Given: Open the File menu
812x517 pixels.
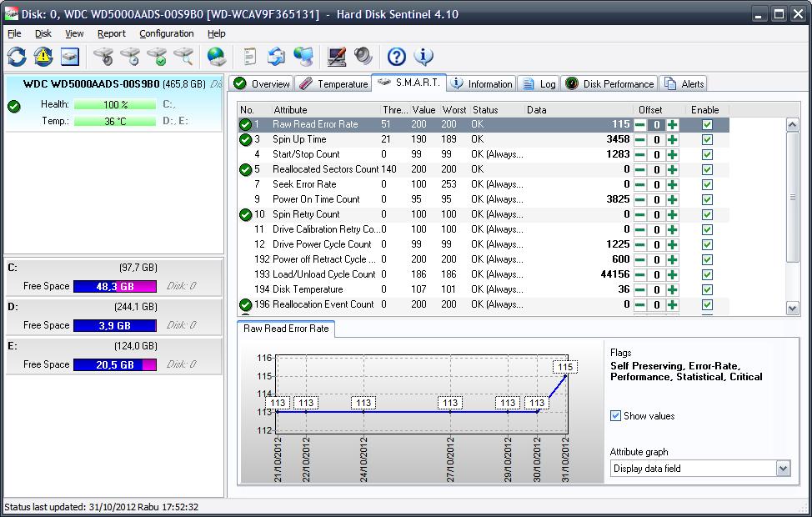Looking at the screenshot, I should pyautogui.click(x=14, y=33).
